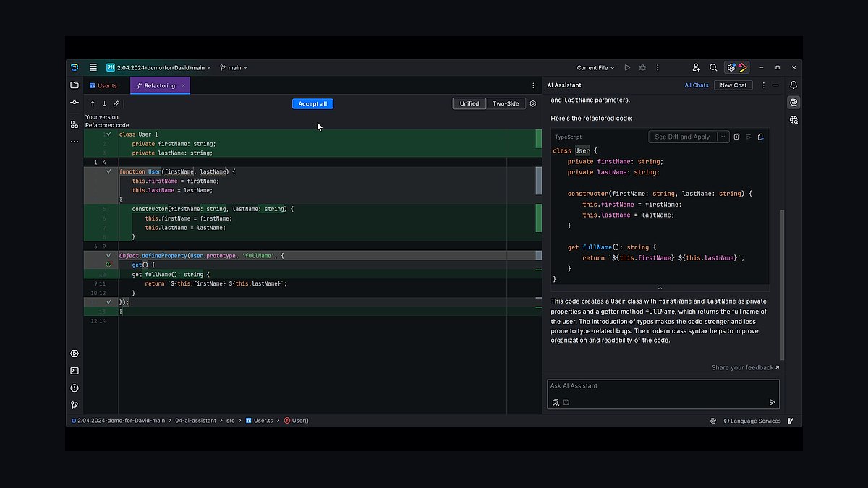Click 04-ai-assistant in the breadcrumb bar
The width and height of the screenshot is (868, 488).
coord(196,421)
